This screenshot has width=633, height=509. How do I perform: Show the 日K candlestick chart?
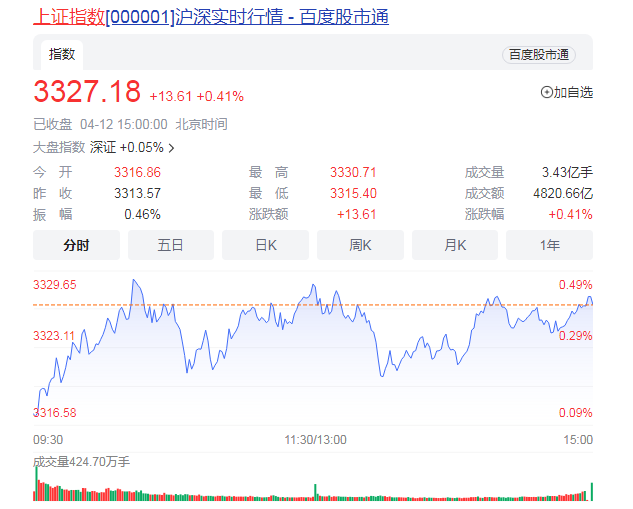point(265,245)
